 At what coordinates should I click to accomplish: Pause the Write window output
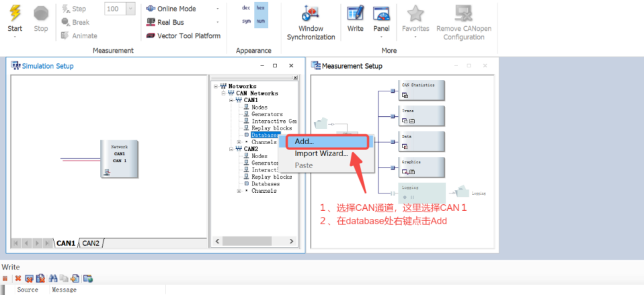point(5,278)
